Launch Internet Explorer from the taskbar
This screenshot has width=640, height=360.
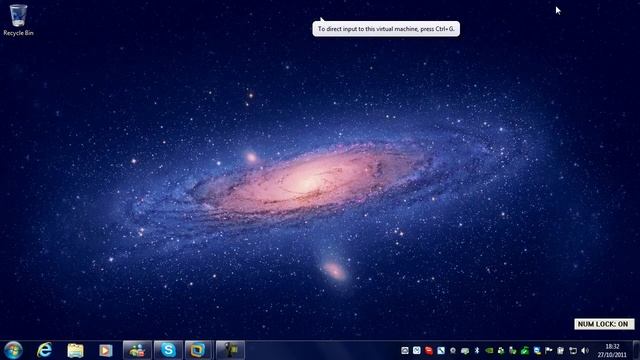(44, 350)
